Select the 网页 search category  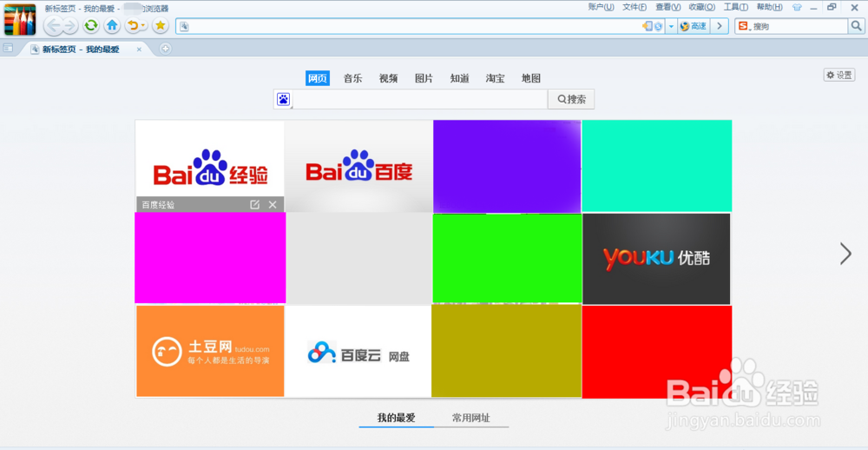click(318, 78)
